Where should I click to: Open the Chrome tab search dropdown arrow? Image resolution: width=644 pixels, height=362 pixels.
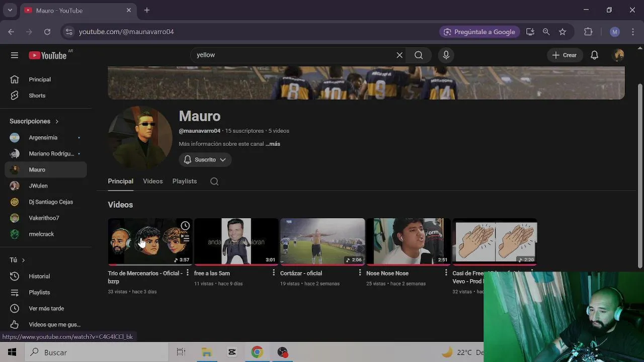10,10
